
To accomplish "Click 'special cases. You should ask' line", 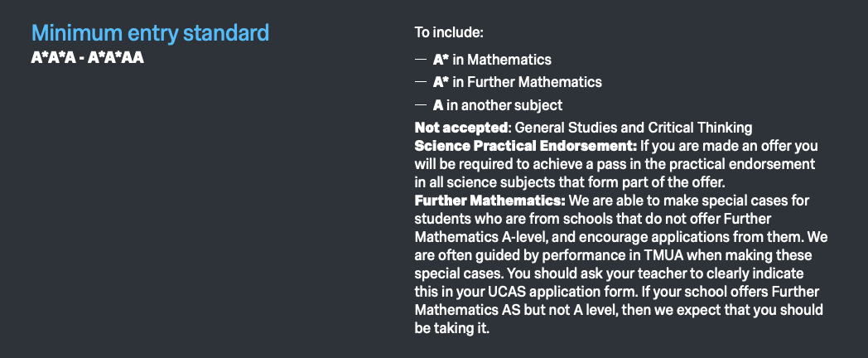I will pyautogui.click(x=609, y=273).
